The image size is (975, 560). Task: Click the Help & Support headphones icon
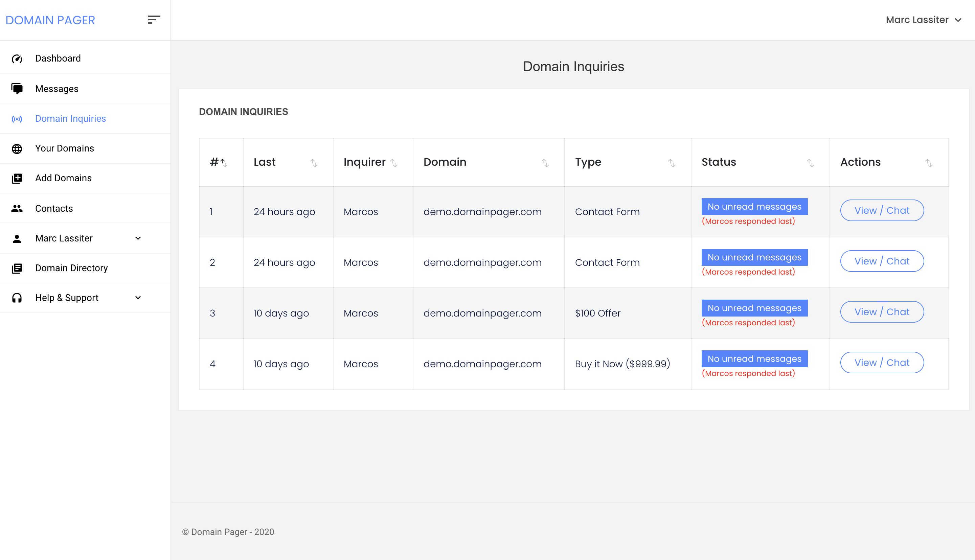17,297
